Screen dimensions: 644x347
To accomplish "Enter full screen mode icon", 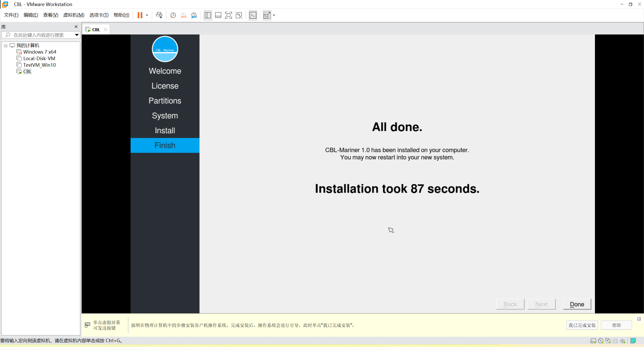I will pos(228,15).
